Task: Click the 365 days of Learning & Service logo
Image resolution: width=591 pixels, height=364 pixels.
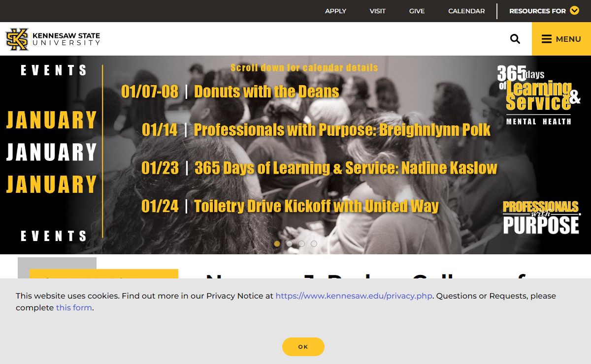Action: (539, 94)
